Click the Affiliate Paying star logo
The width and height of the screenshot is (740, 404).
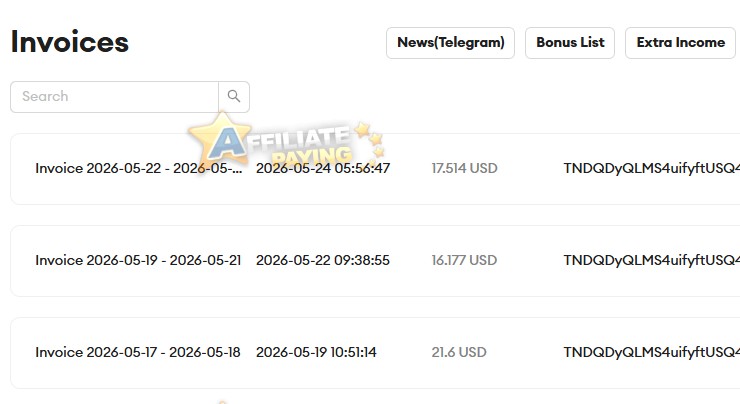(286, 143)
